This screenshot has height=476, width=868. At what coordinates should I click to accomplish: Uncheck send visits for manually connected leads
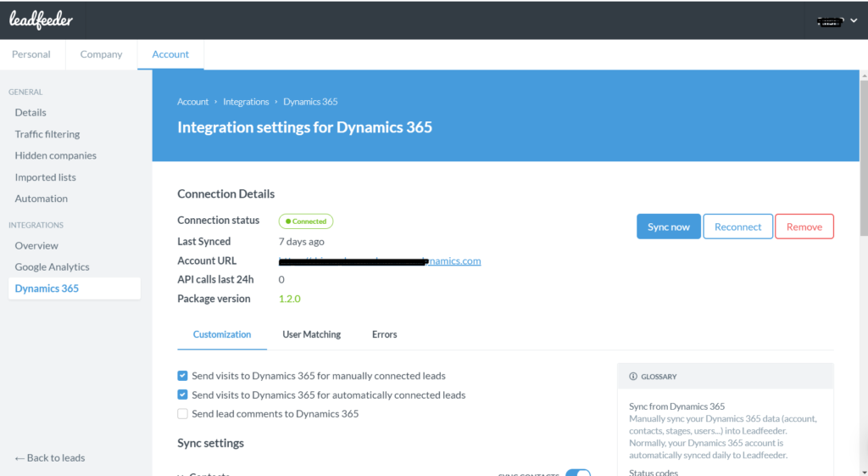pos(182,376)
